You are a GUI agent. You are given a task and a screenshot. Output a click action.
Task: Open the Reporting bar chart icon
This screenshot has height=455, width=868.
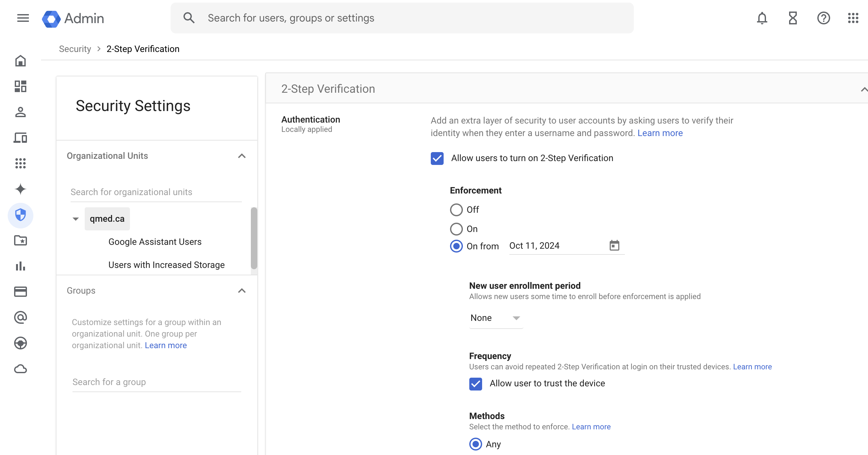coord(21,266)
